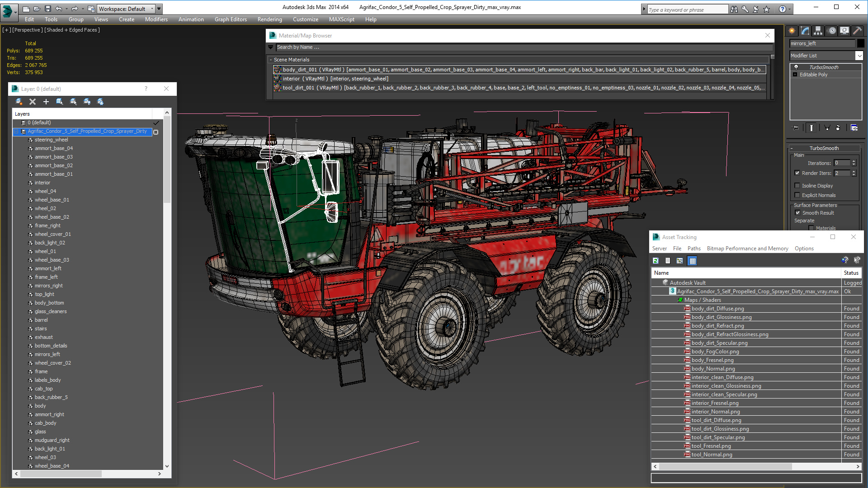
Task: Click the [Shaded + Edged Faces] viewport label
Action: point(72,30)
